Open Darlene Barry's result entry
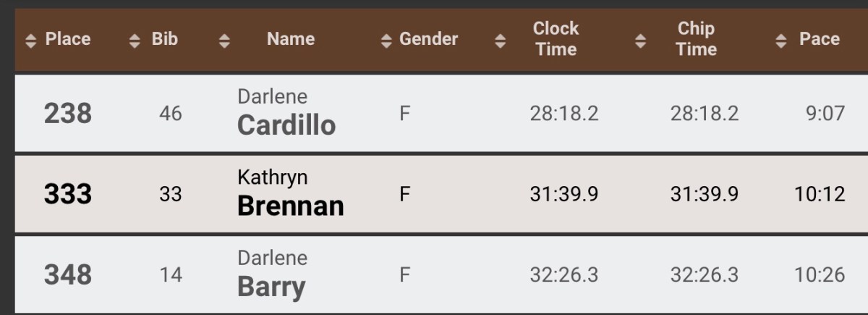 271,275
